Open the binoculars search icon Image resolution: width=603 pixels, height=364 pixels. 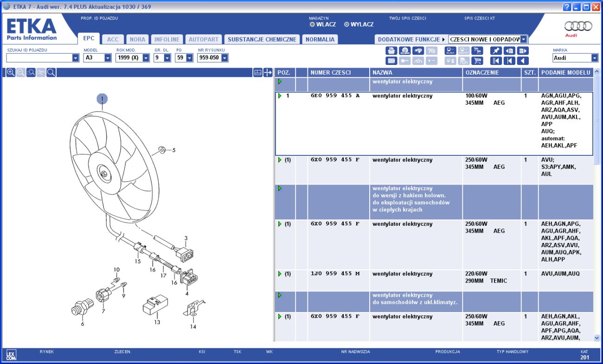point(418,51)
